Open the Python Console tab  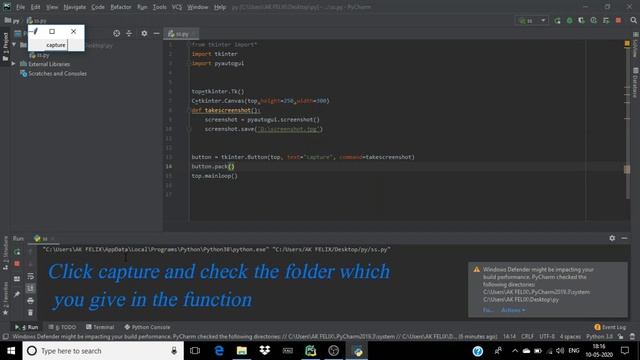(147, 327)
